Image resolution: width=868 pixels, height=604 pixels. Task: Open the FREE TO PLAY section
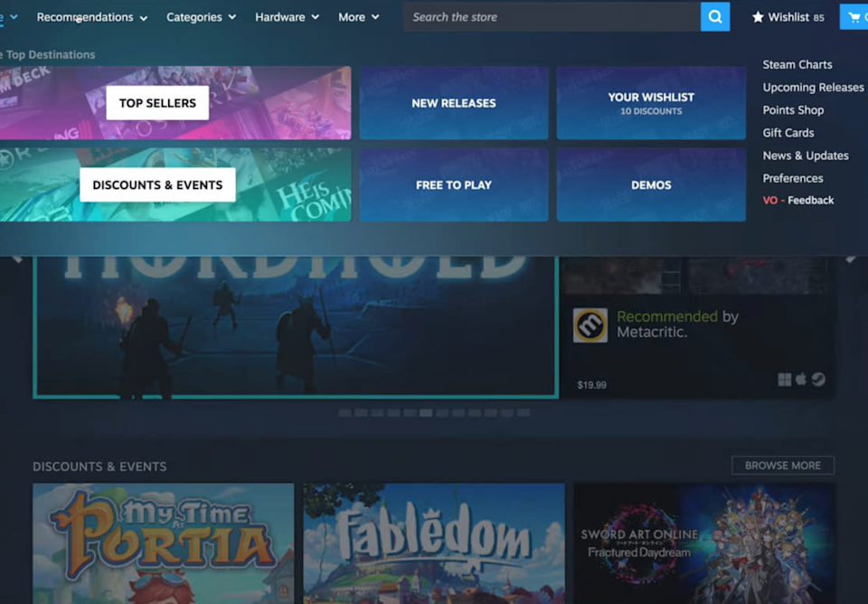click(453, 184)
